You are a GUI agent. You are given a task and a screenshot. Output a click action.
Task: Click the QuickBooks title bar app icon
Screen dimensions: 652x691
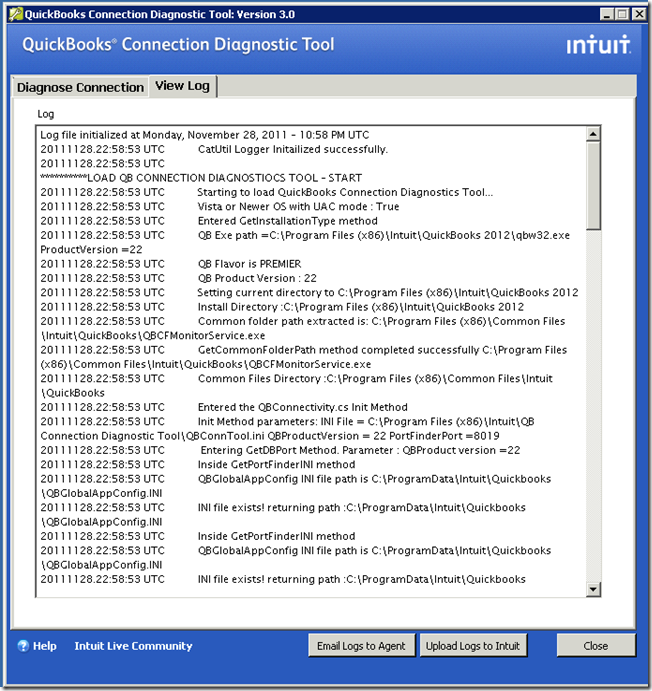click(x=15, y=14)
